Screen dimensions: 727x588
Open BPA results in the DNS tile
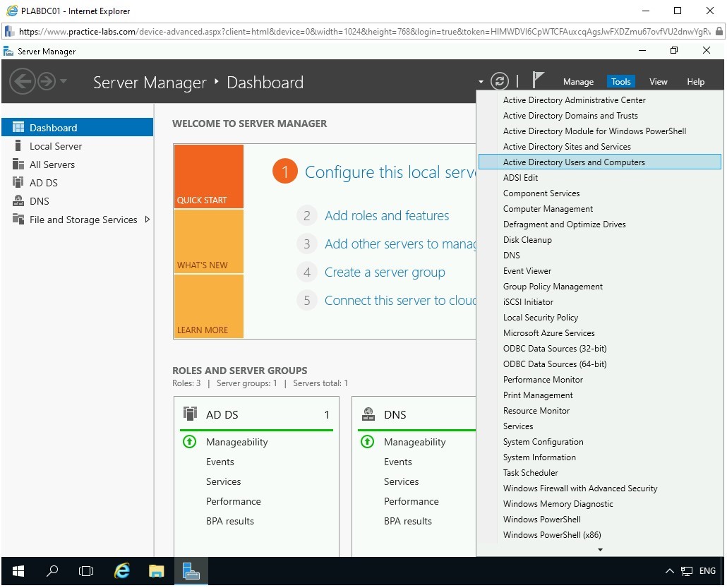407,521
